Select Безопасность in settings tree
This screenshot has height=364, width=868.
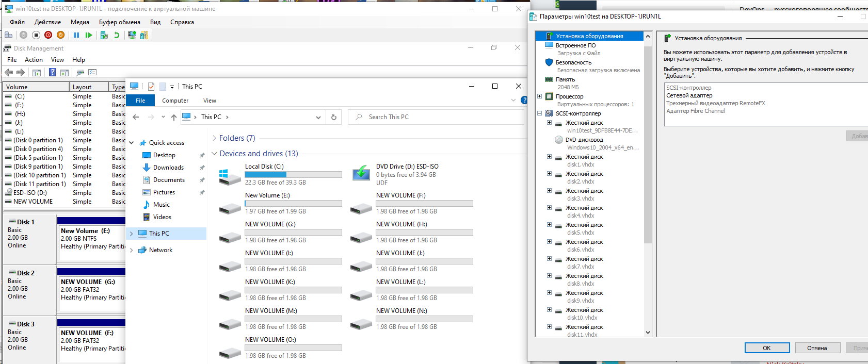(573, 62)
